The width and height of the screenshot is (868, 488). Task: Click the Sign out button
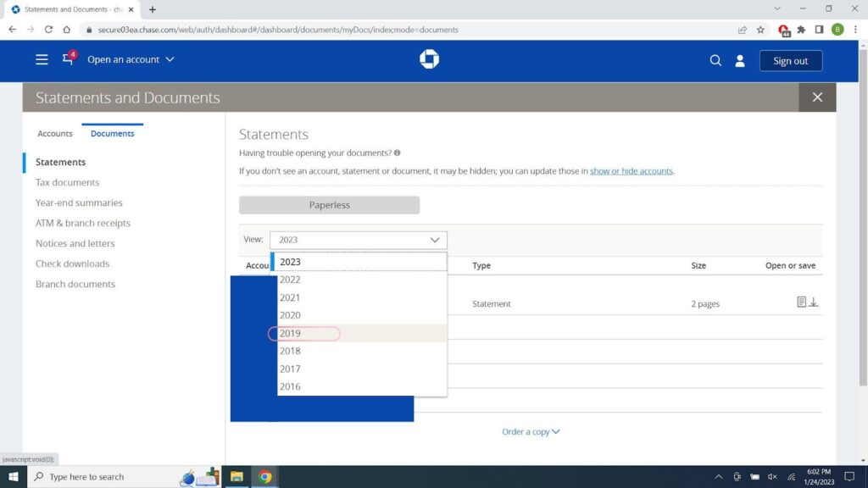coord(790,61)
